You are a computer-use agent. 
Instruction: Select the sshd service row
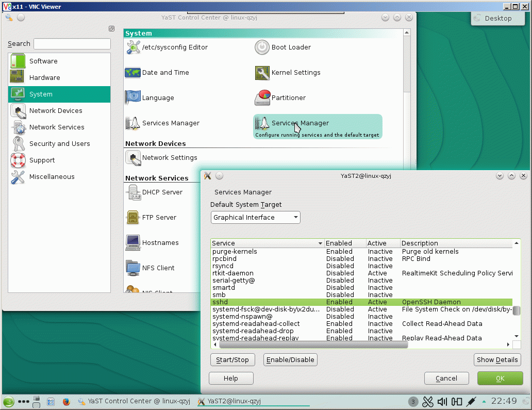point(362,302)
